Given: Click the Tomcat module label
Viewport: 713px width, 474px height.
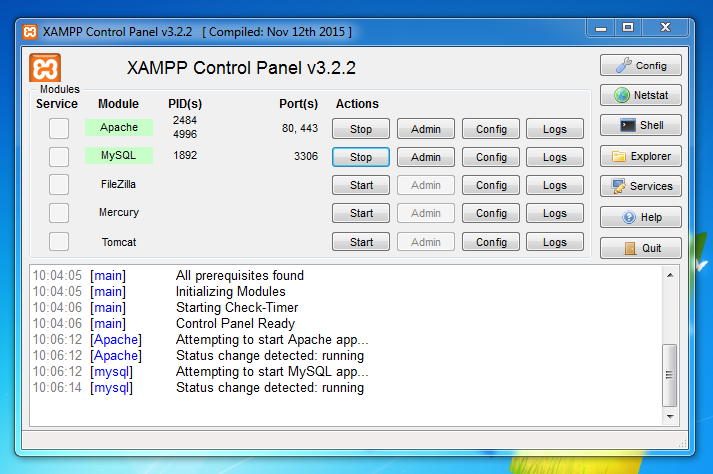Looking at the screenshot, I should 119,242.
